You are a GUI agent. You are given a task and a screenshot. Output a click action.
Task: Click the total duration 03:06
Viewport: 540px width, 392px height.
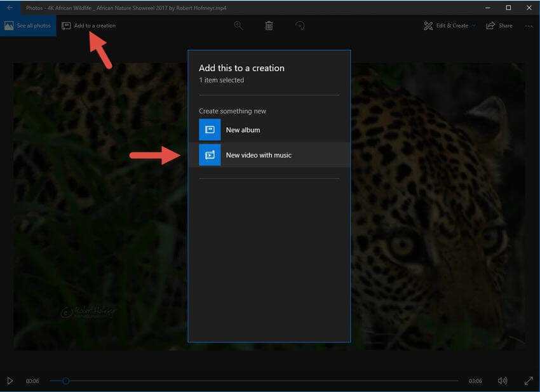(475, 381)
